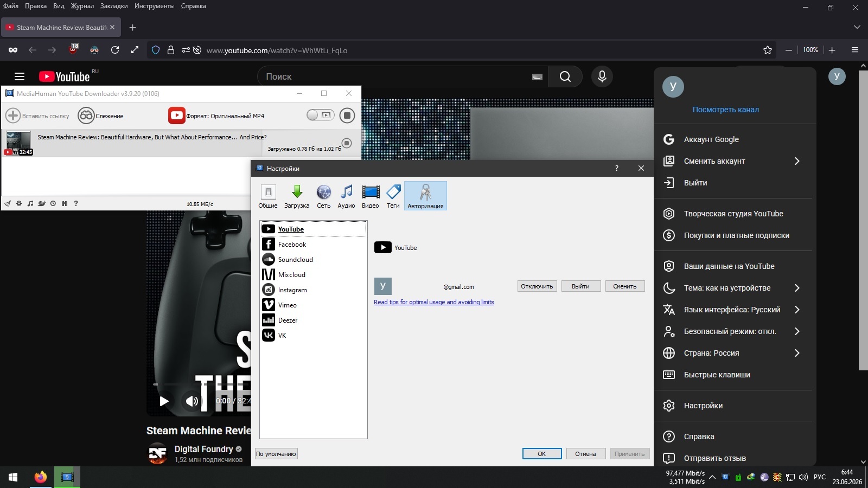
Task: Toggle the video mode switch in MediaHuman toolbar
Action: point(320,115)
